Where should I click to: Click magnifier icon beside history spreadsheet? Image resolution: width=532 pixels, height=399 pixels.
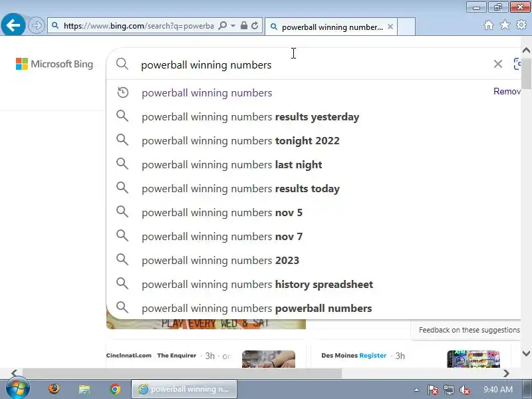[122, 284]
